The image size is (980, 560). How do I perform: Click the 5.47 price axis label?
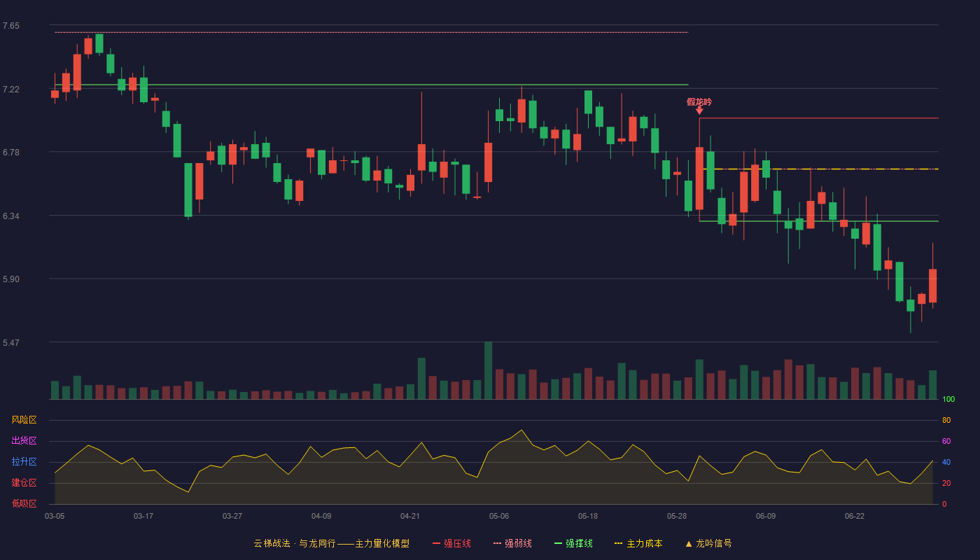point(11,343)
